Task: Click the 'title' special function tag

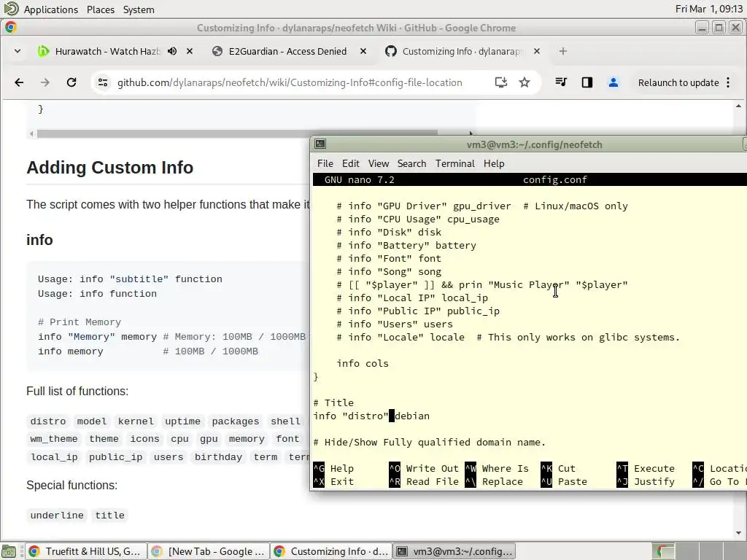Action: (109, 515)
